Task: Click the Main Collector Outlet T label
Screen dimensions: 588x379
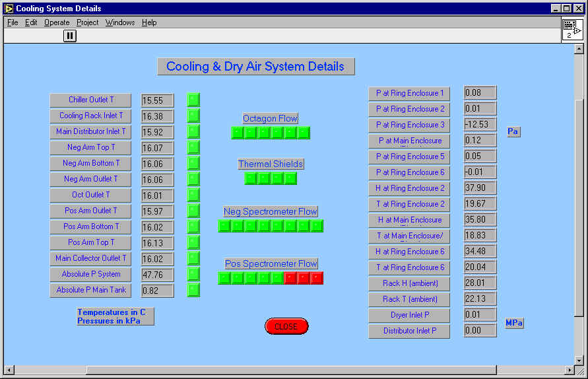Action: [x=90, y=259]
